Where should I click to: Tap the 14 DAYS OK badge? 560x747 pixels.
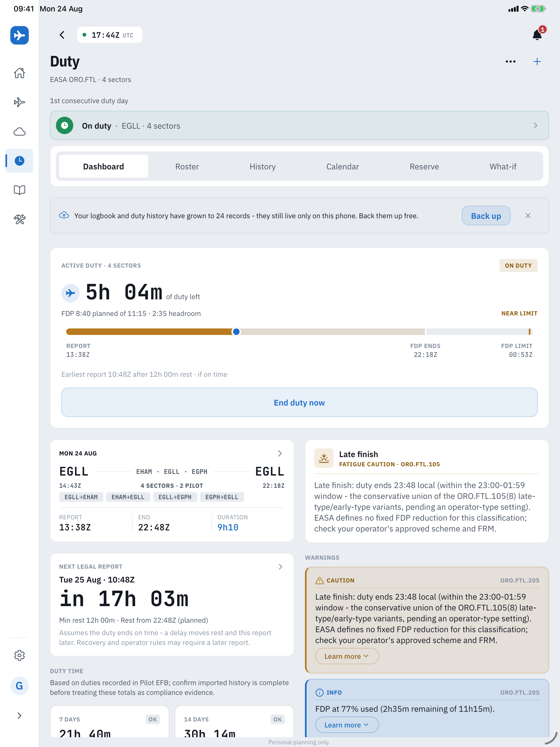point(278,719)
